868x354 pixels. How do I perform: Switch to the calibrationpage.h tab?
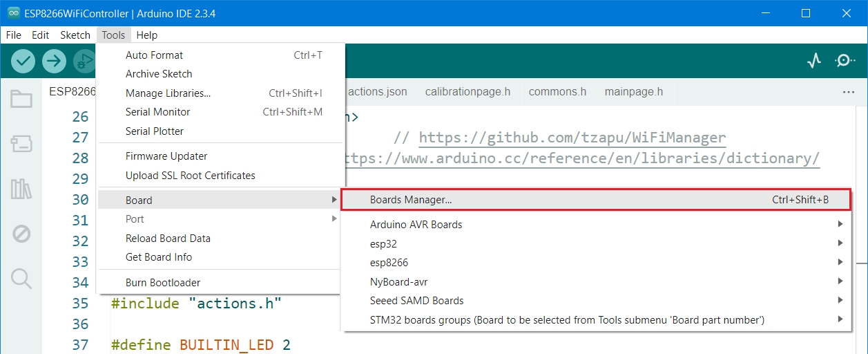pyautogui.click(x=467, y=92)
